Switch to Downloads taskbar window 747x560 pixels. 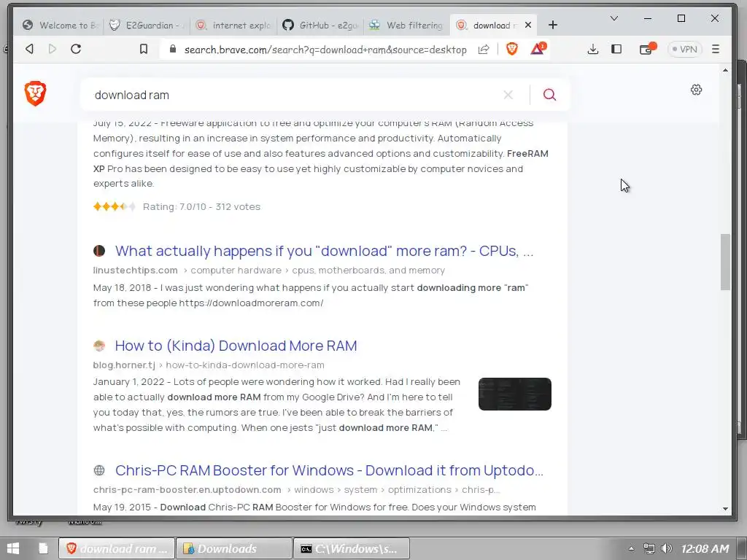point(233,548)
